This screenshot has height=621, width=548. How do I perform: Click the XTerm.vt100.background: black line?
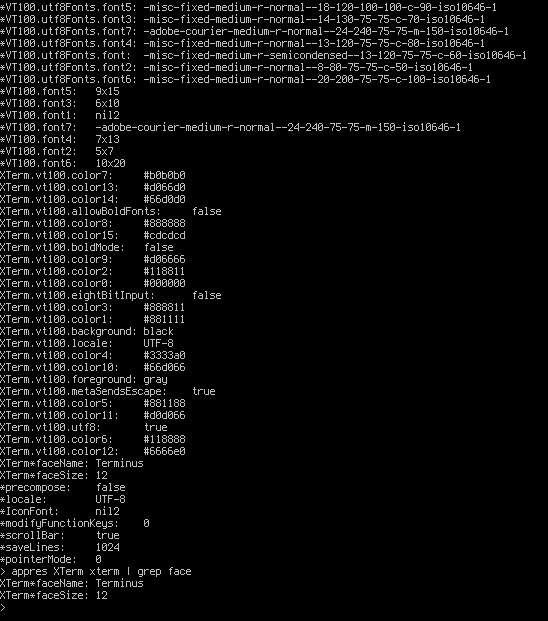[x=87, y=331]
